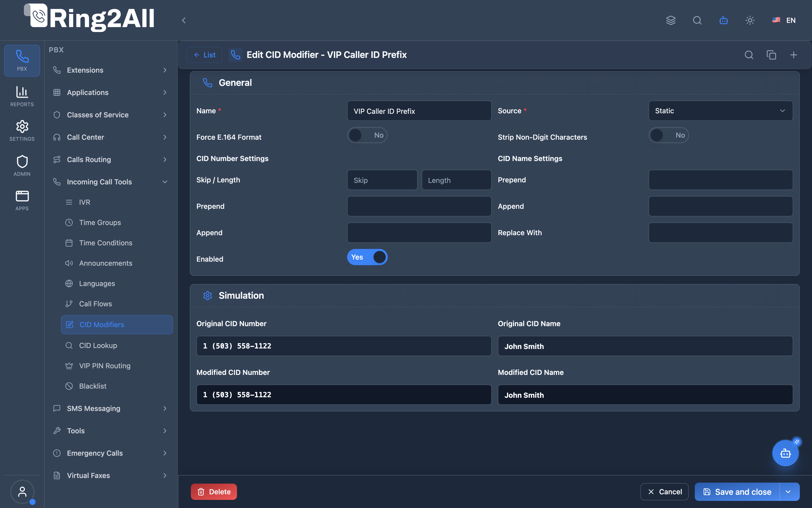Image resolution: width=812 pixels, height=508 pixels.
Task: Open the Apps module icon
Action: coord(22,201)
